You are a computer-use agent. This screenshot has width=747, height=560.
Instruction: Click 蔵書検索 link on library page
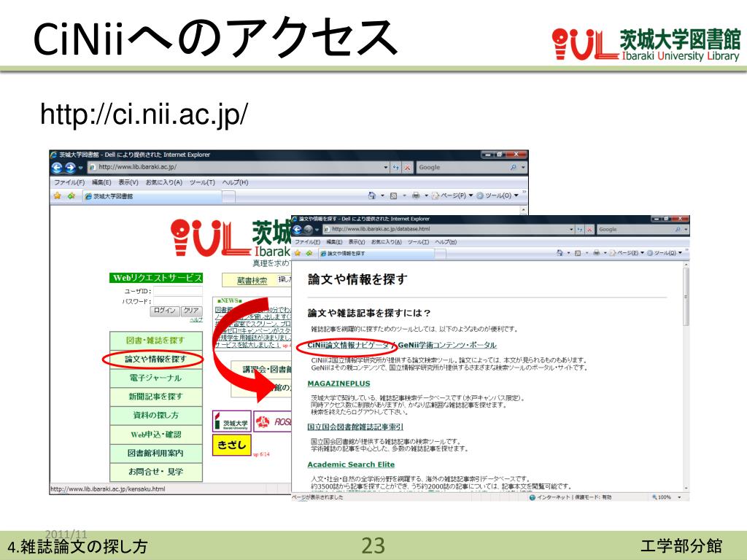[252, 281]
